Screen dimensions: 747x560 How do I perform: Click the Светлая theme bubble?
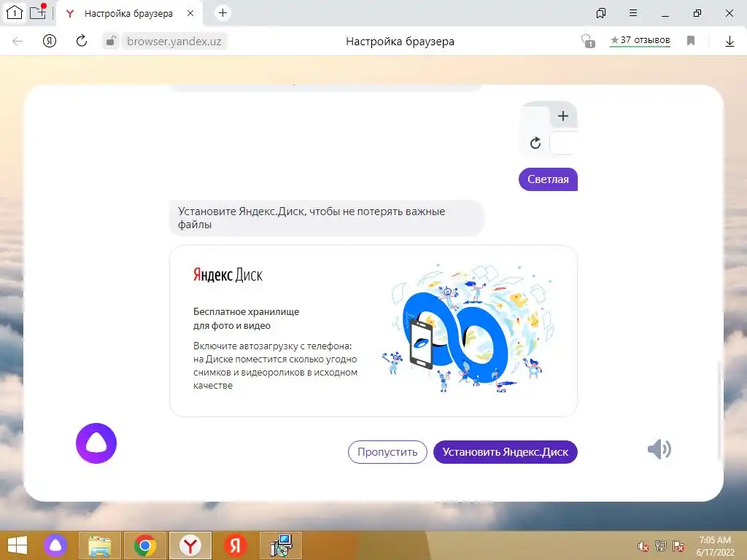[x=548, y=179]
